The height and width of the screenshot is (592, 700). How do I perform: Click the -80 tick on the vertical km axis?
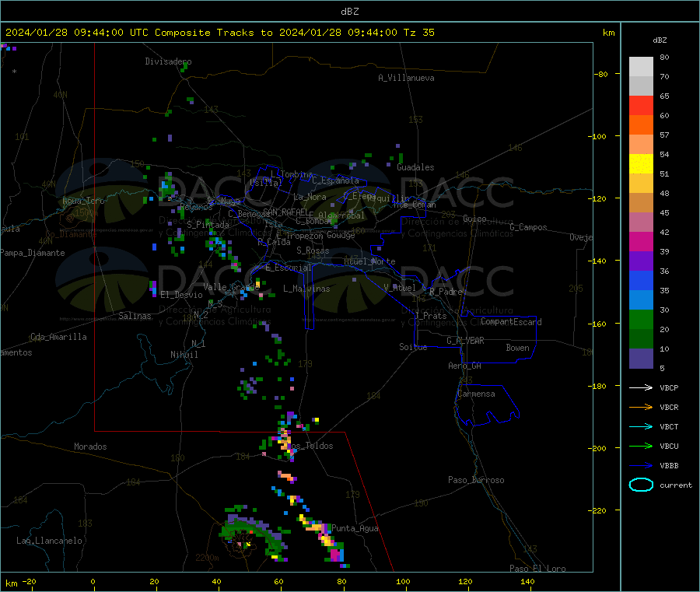coord(600,74)
